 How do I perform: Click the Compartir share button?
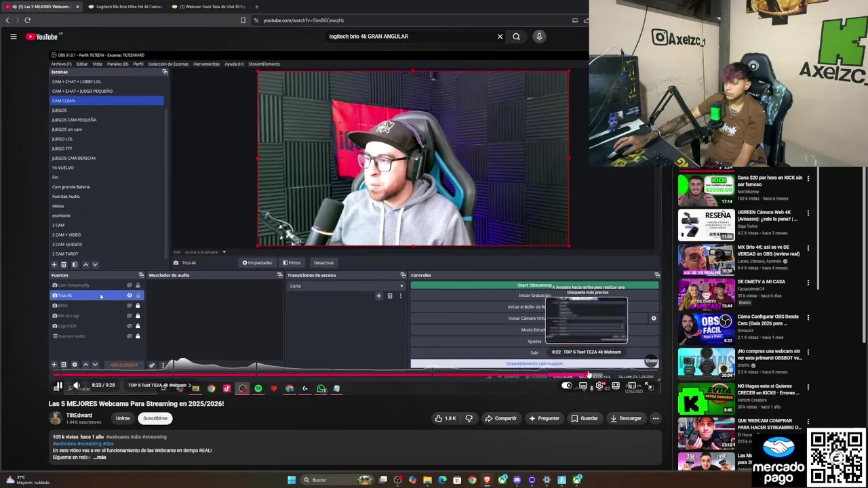click(500, 418)
